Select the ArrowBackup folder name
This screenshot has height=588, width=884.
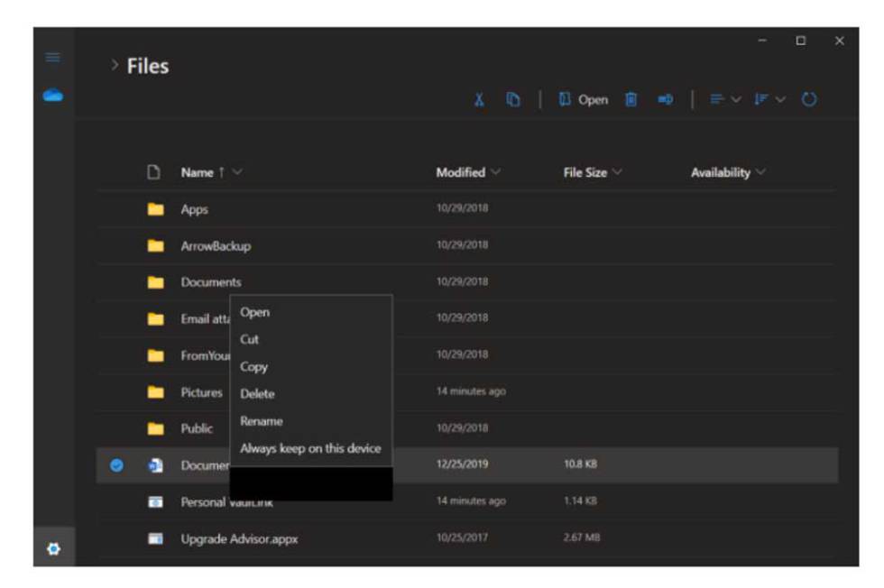(x=216, y=246)
